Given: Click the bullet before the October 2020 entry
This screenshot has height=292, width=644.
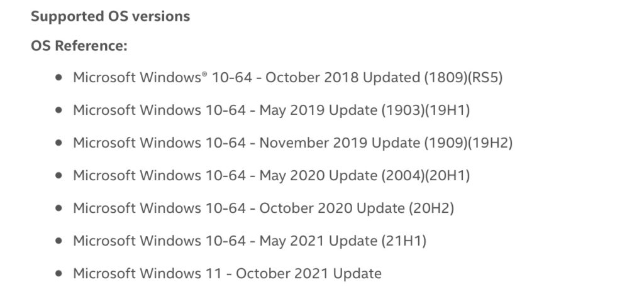Looking at the screenshot, I should [x=58, y=208].
